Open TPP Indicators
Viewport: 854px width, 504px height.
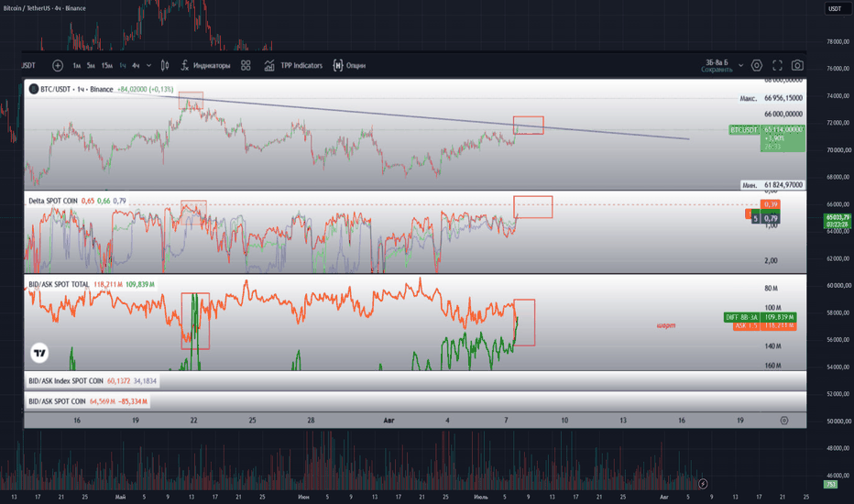293,65
